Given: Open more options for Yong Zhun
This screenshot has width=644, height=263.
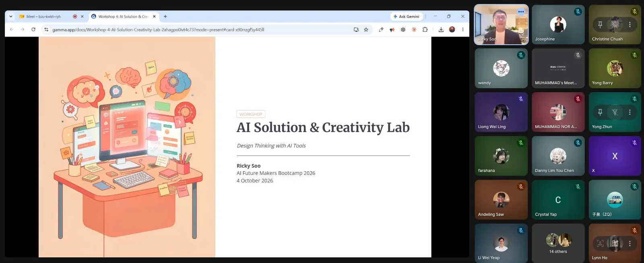Looking at the screenshot, I should [630, 112].
